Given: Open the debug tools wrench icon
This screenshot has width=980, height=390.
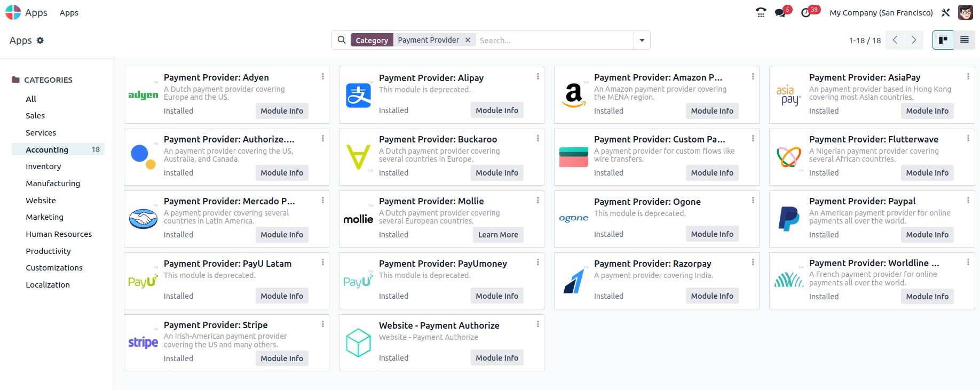Looking at the screenshot, I should click(x=945, y=12).
